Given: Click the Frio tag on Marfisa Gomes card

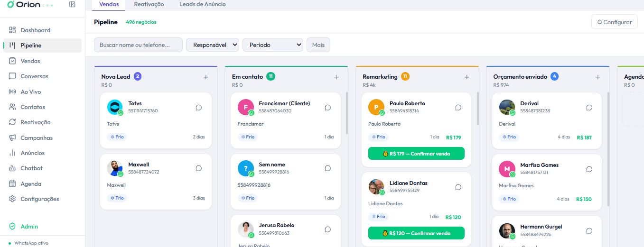Looking at the screenshot, I should (509, 199).
